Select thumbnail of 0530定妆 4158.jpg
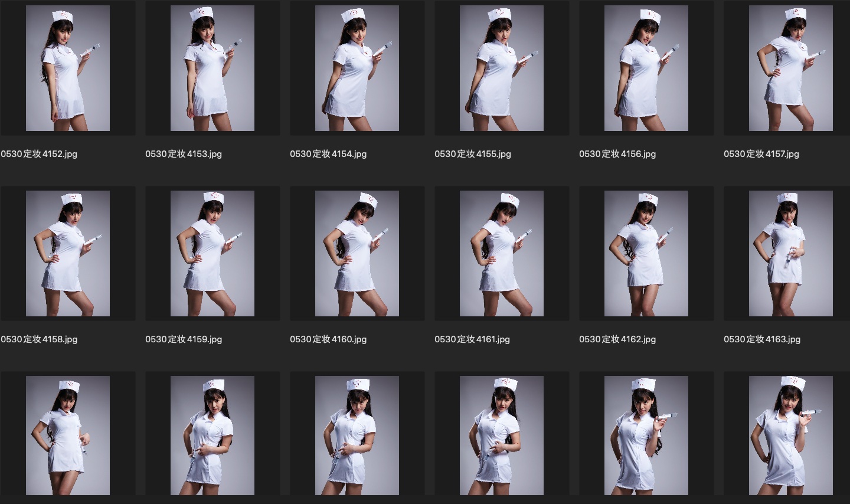This screenshot has width=850, height=504. pyautogui.click(x=68, y=253)
